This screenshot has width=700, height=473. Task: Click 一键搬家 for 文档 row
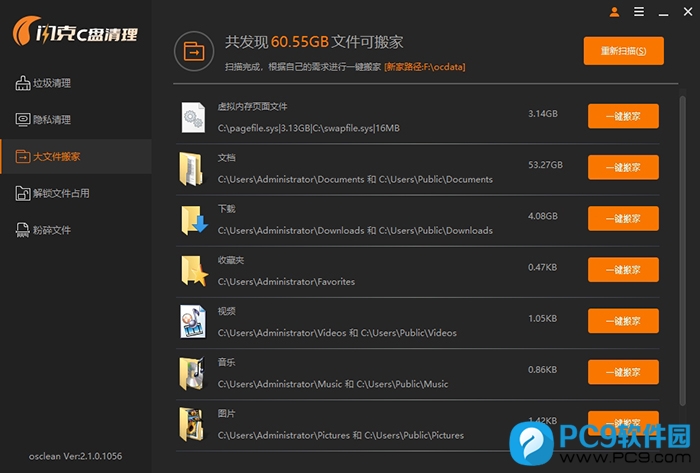(623, 167)
